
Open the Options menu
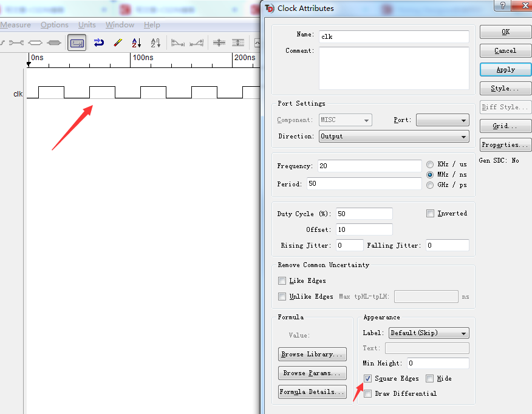coord(54,25)
